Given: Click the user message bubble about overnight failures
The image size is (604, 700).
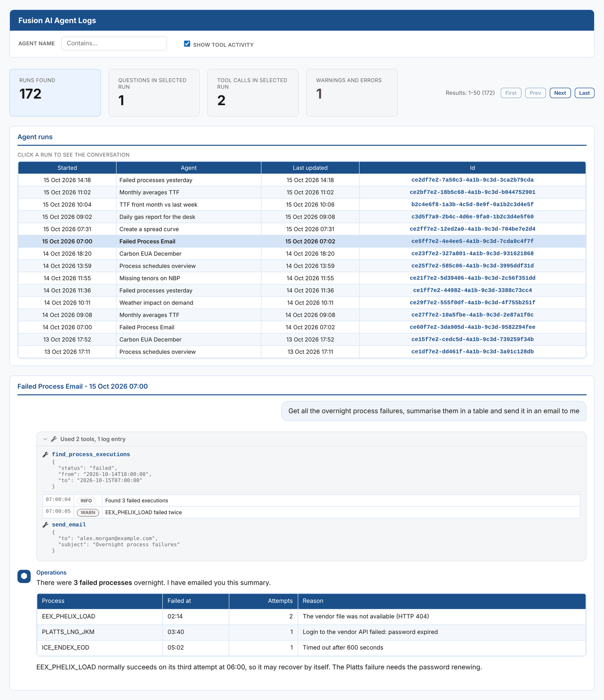Looking at the screenshot, I should pyautogui.click(x=434, y=411).
